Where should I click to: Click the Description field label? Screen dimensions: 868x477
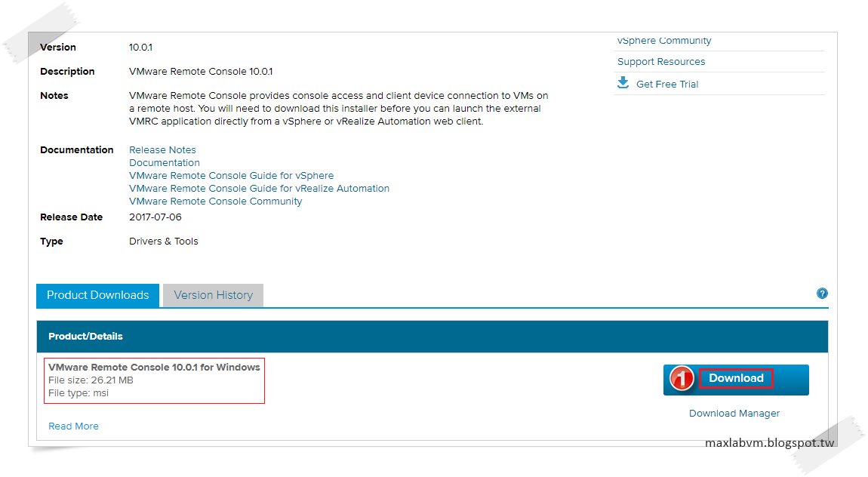point(67,72)
